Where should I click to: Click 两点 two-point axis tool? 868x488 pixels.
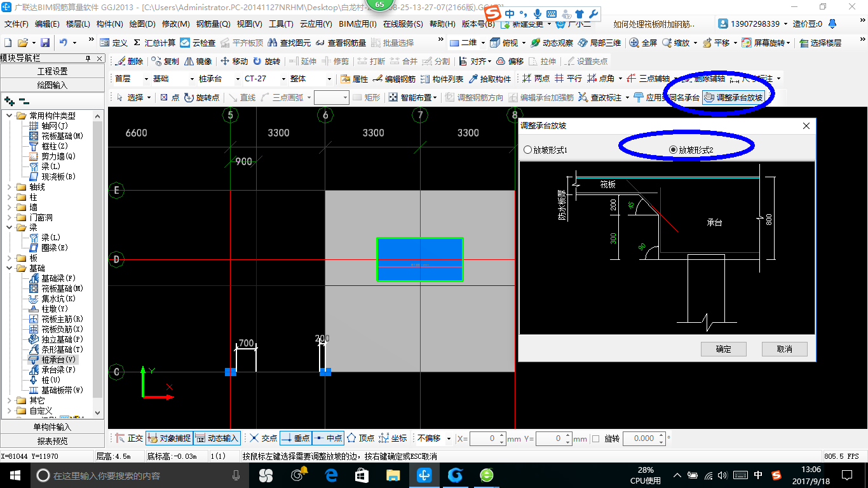(536, 79)
